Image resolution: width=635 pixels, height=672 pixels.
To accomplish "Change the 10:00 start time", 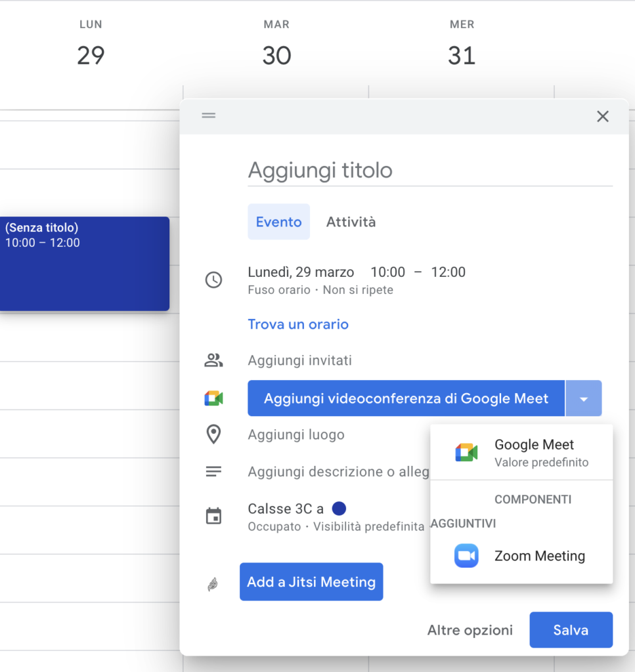I will click(x=387, y=272).
